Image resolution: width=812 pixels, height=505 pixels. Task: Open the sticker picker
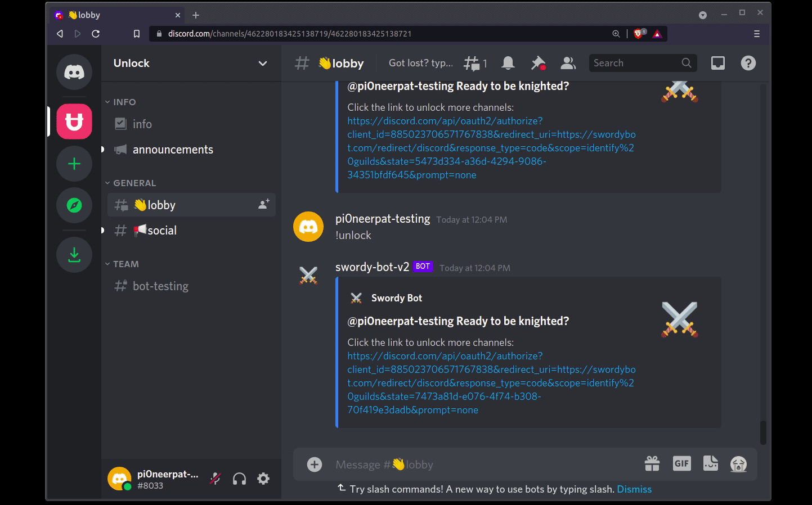[711, 463]
